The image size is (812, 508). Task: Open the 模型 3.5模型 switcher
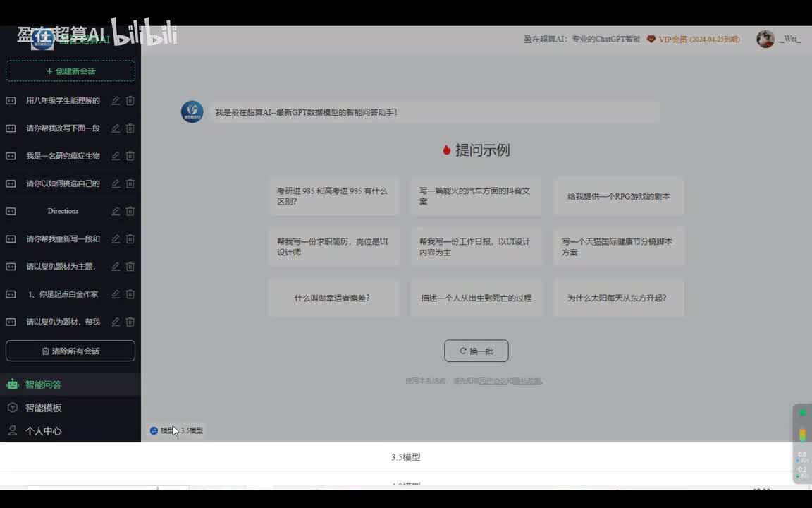(x=177, y=430)
